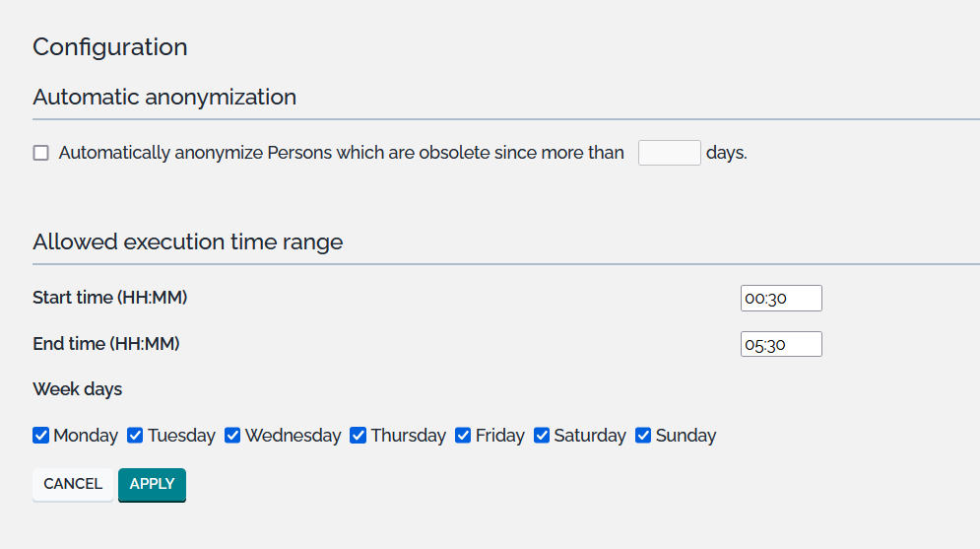Click the Allowed execution time range heading
The height and width of the screenshot is (549, 980).
tap(187, 241)
